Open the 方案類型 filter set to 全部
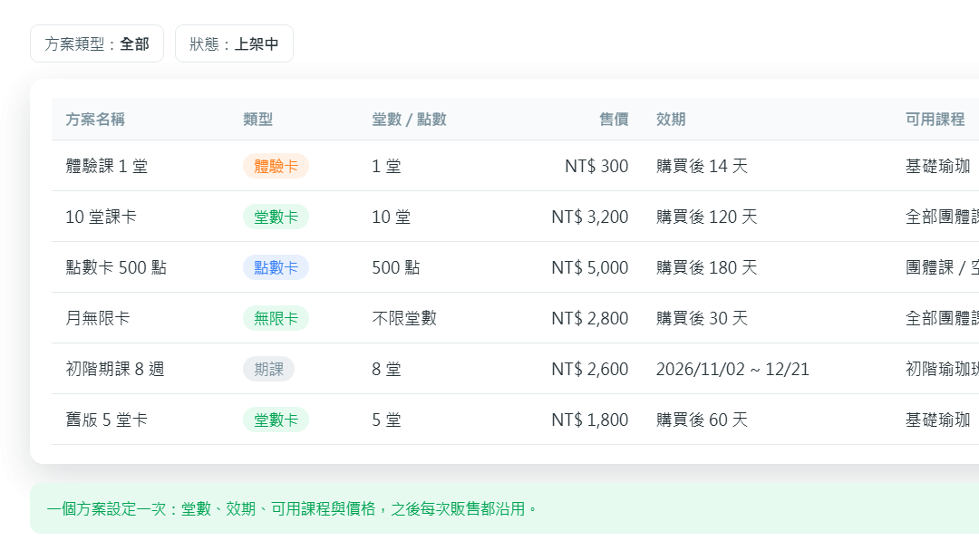This screenshot has height=560, width=979. point(97,43)
